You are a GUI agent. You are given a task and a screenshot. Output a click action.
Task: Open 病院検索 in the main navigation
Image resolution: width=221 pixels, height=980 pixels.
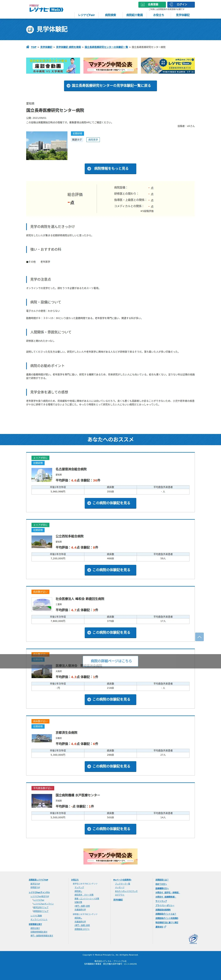pyautogui.click(x=110, y=15)
